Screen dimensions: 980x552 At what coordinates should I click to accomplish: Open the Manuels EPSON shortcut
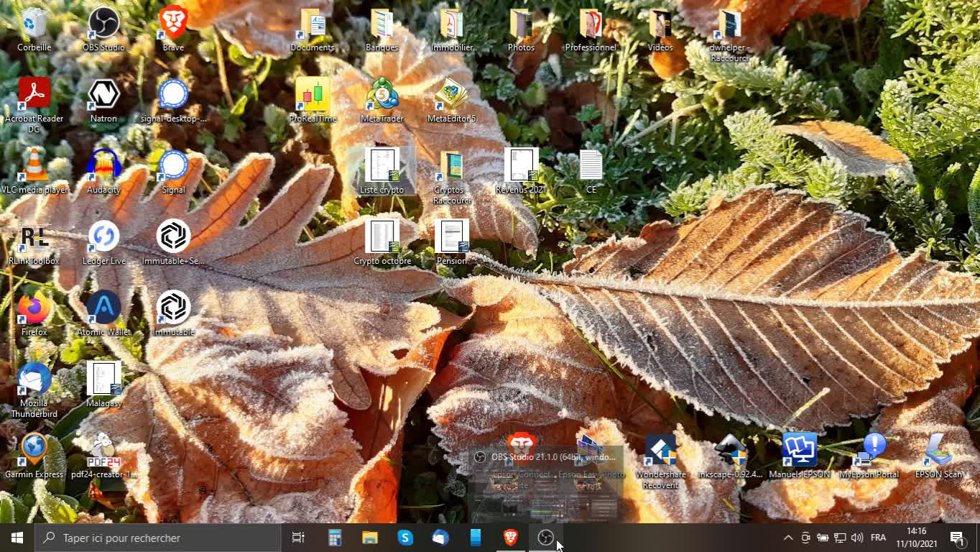coord(799,456)
